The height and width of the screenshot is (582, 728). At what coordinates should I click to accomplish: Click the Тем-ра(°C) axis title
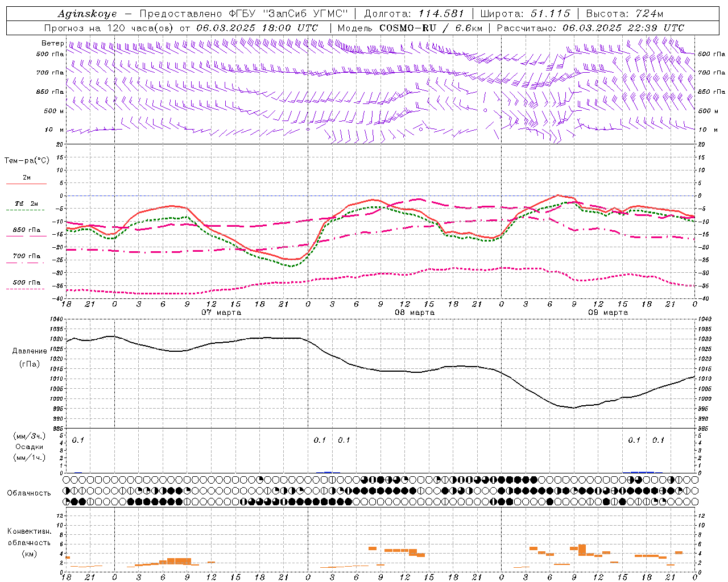point(27,161)
